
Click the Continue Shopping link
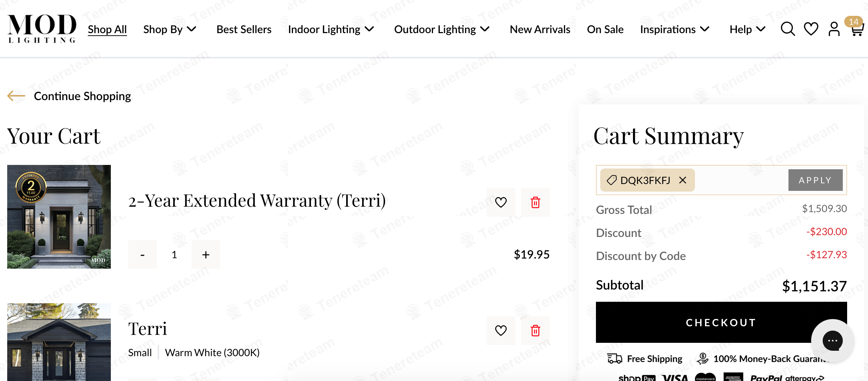pos(82,96)
